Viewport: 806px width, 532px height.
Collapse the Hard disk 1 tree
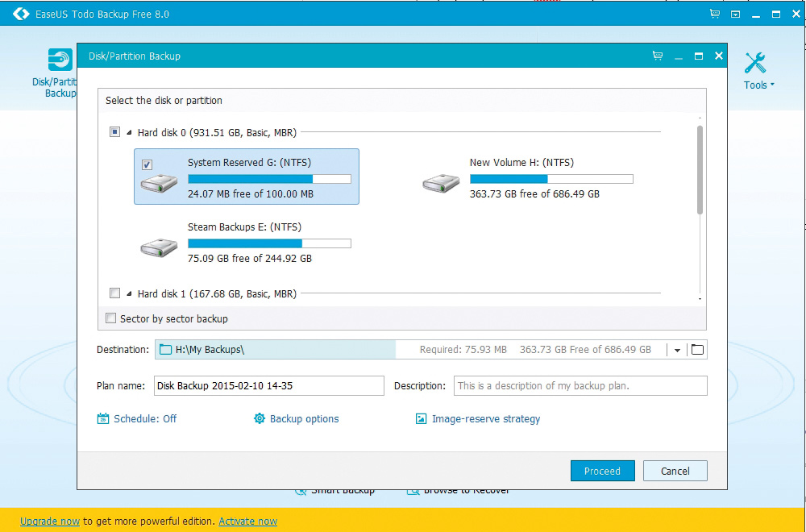(x=129, y=293)
